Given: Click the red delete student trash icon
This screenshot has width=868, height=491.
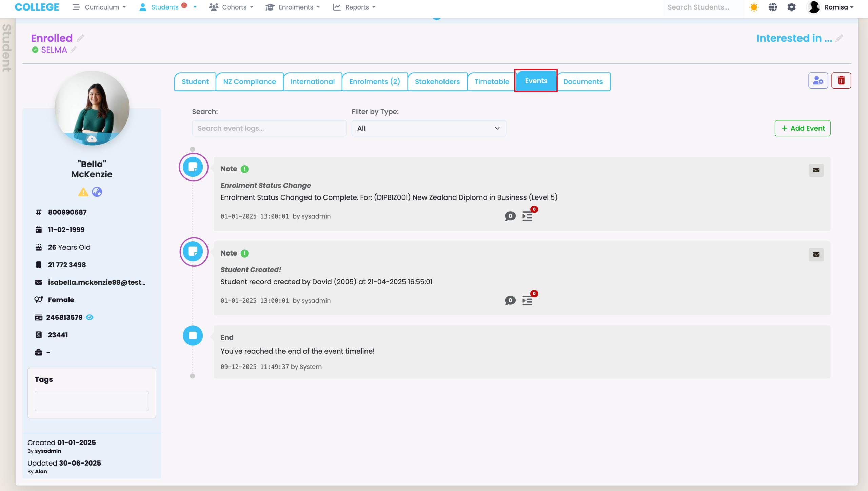Looking at the screenshot, I should [x=841, y=81].
